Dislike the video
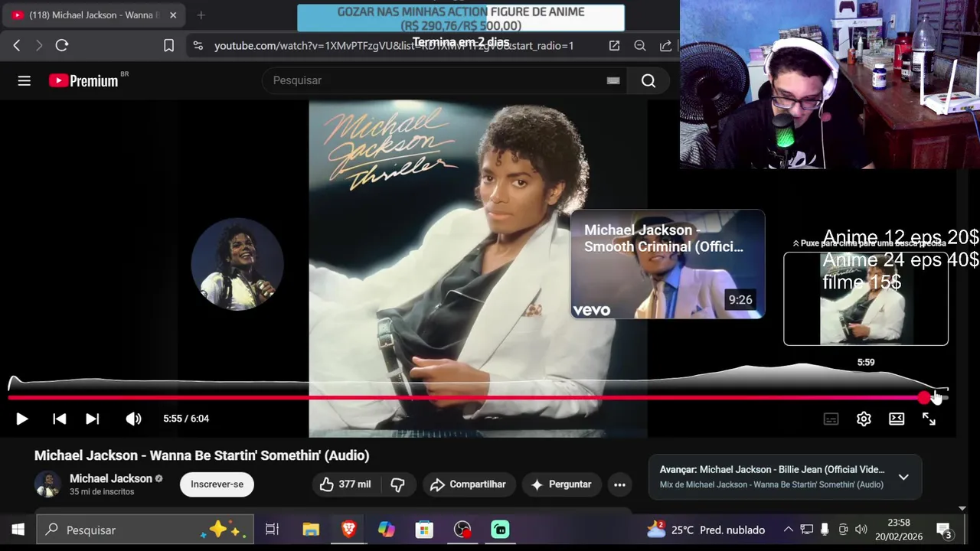980x551 pixels. (397, 484)
